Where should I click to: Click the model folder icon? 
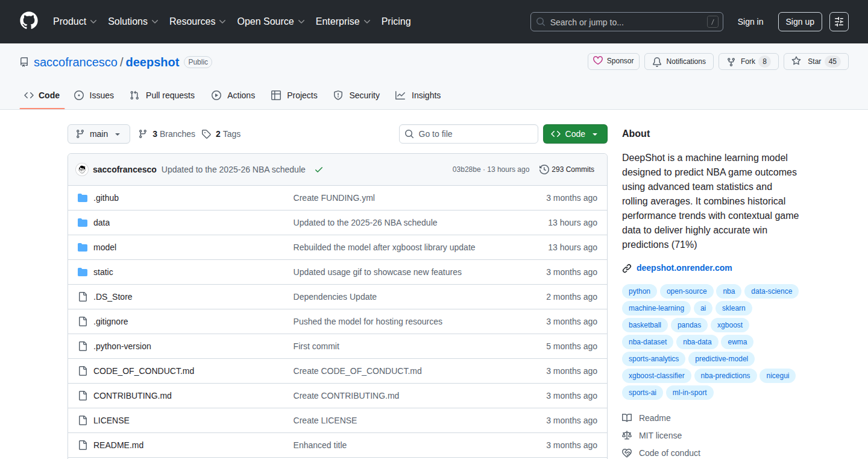(83, 247)
